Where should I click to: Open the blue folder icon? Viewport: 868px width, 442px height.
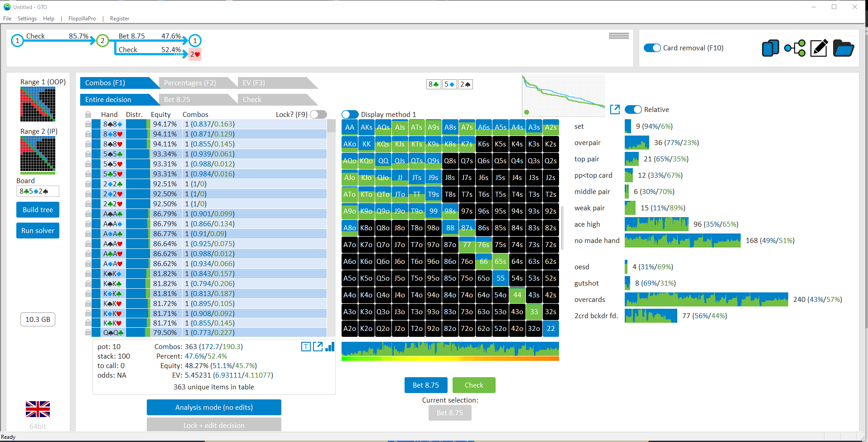843,48
